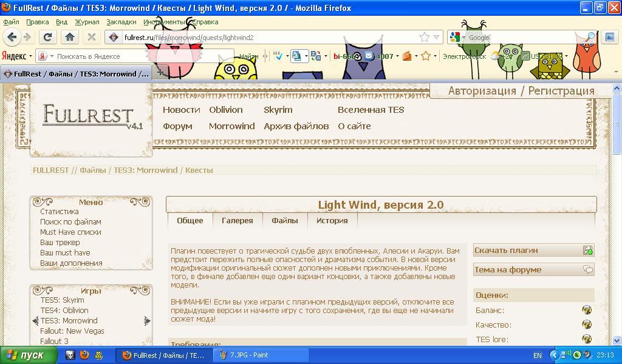Open the Yandex mail counter dropdown arrow

click(x=397, y=56)
